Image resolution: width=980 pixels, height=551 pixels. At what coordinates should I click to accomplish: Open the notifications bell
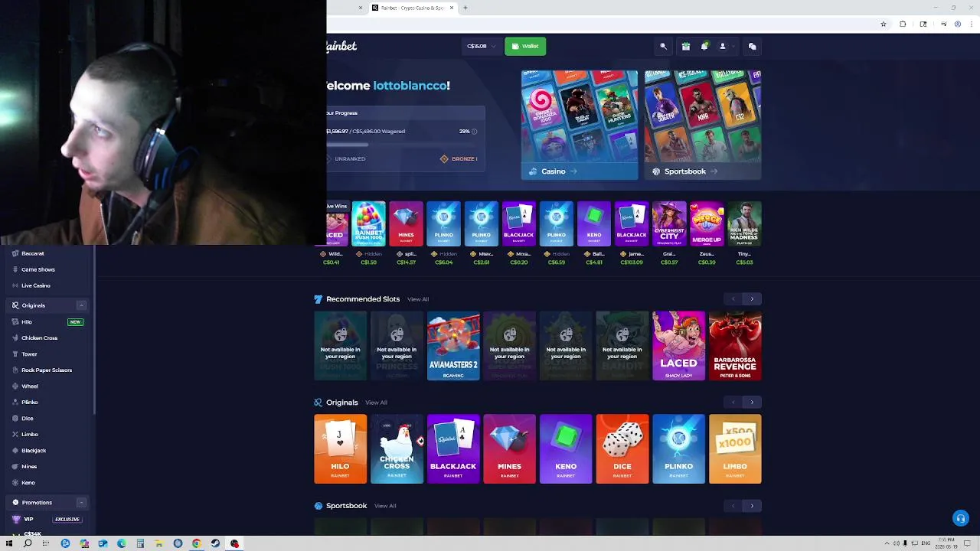(704, 46)
